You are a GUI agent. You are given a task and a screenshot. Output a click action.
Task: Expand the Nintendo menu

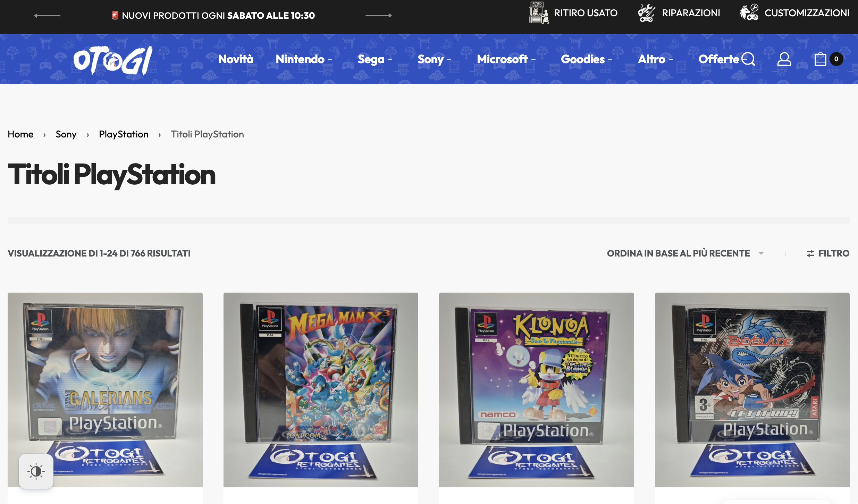pyautogui.click(x=304, y=59)
